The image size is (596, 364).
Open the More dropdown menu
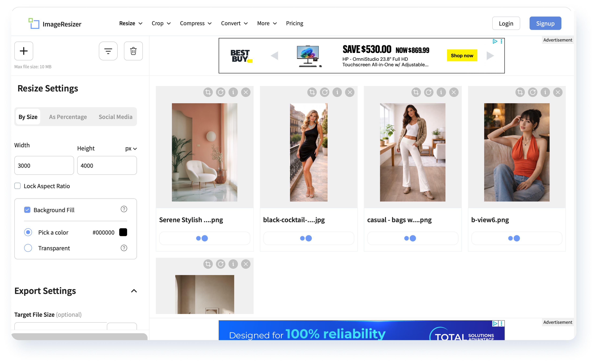(x=267, y=23)
